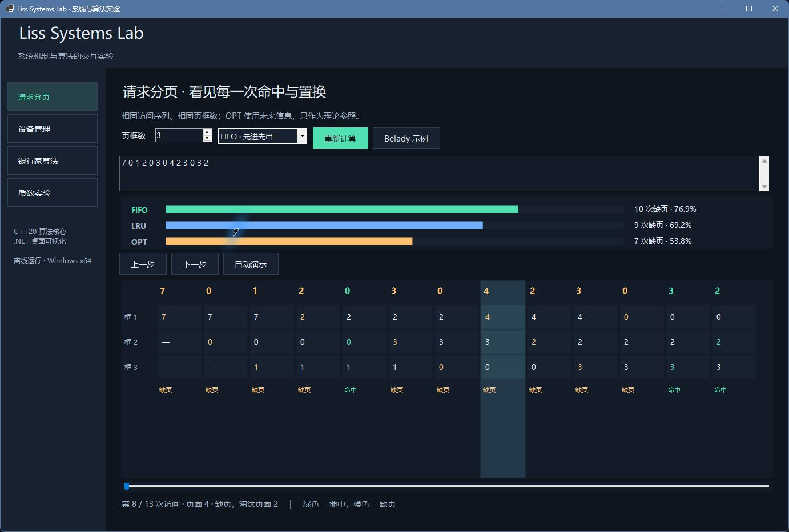789x532 pixels.
Task: Click the 重新计算 button
Action: [340, 138]
